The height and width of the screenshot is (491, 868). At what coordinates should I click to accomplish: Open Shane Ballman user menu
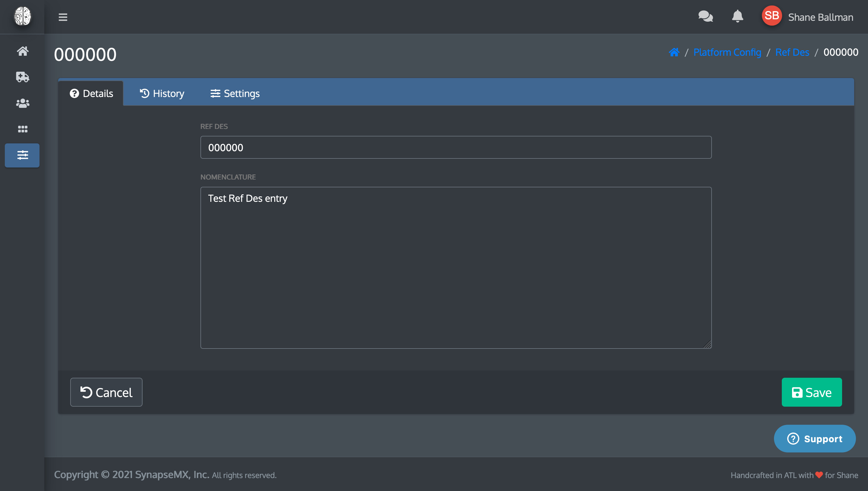pos(820,17)
